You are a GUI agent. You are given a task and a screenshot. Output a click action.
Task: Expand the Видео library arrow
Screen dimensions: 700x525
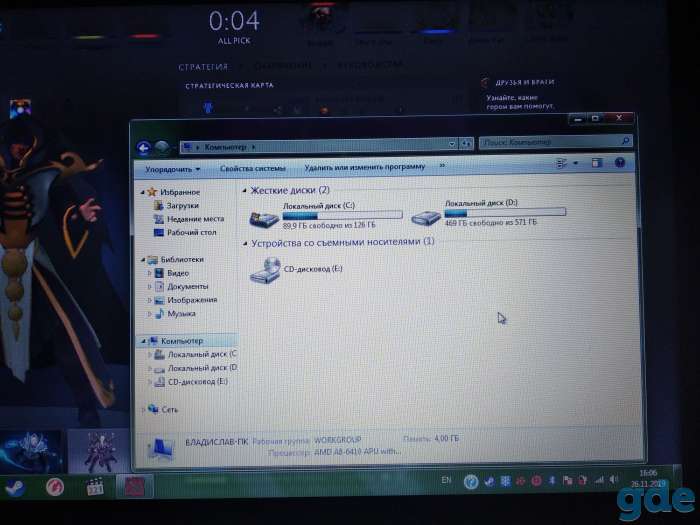150,273
